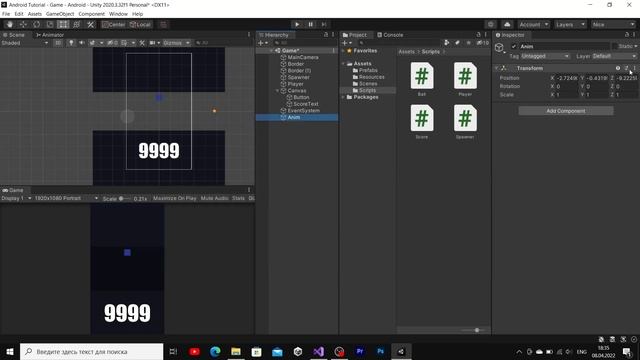The height and width of the screenshot is (360, 640).
Task: Select the Move tool
Action: tap(23, 24)
